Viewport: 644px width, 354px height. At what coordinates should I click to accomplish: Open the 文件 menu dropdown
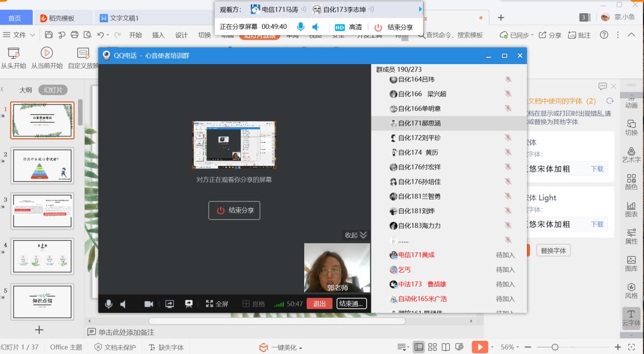19,35
